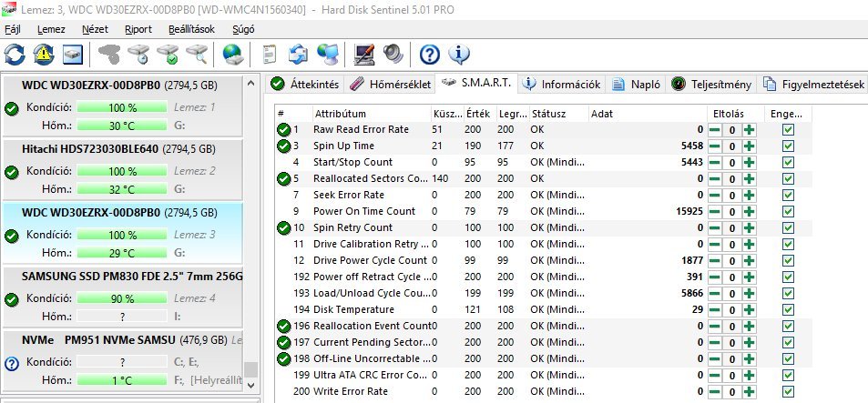The image size is (868, 403).
Task: Sort by the Attribútum column header
Action: (372, 114)
